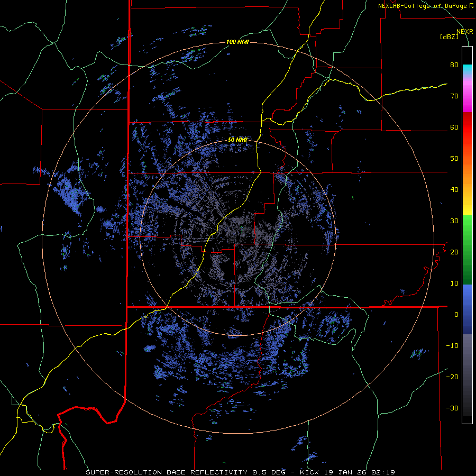Click the "40" value on the dBZ scale

pyautogui.click(x=454, y=190)
